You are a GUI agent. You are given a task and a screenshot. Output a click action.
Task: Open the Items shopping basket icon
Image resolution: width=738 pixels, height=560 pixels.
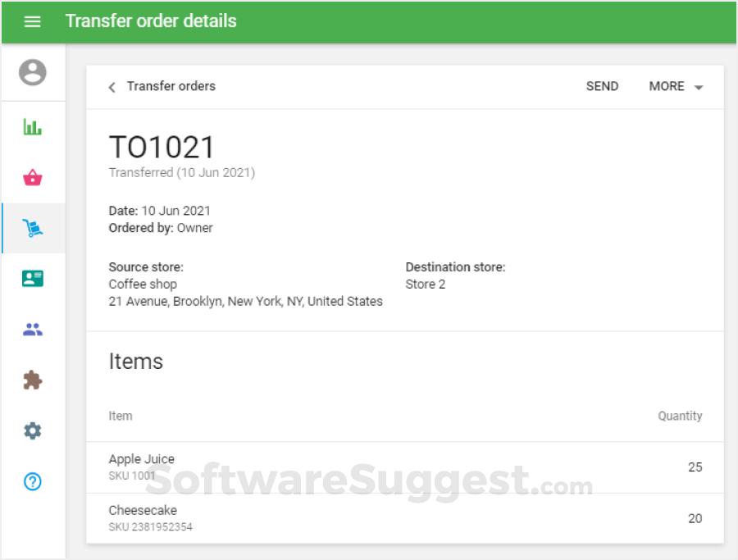(33, 178)
